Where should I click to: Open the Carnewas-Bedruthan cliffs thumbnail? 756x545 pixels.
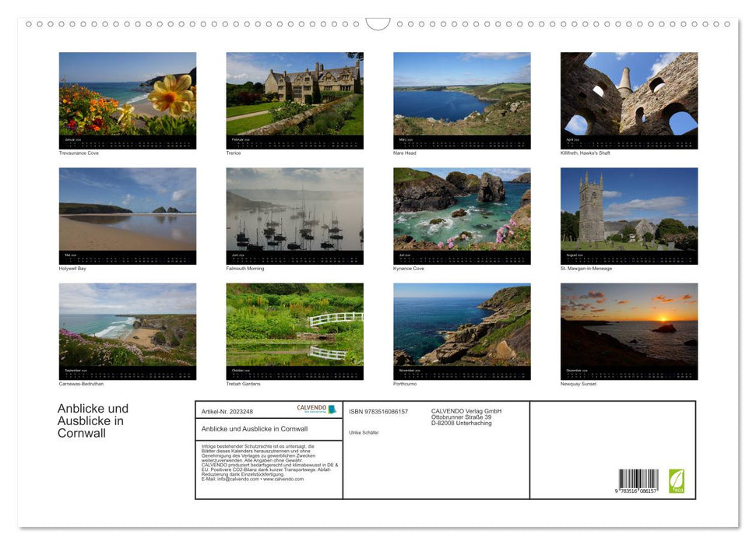[x=128, y=325]
